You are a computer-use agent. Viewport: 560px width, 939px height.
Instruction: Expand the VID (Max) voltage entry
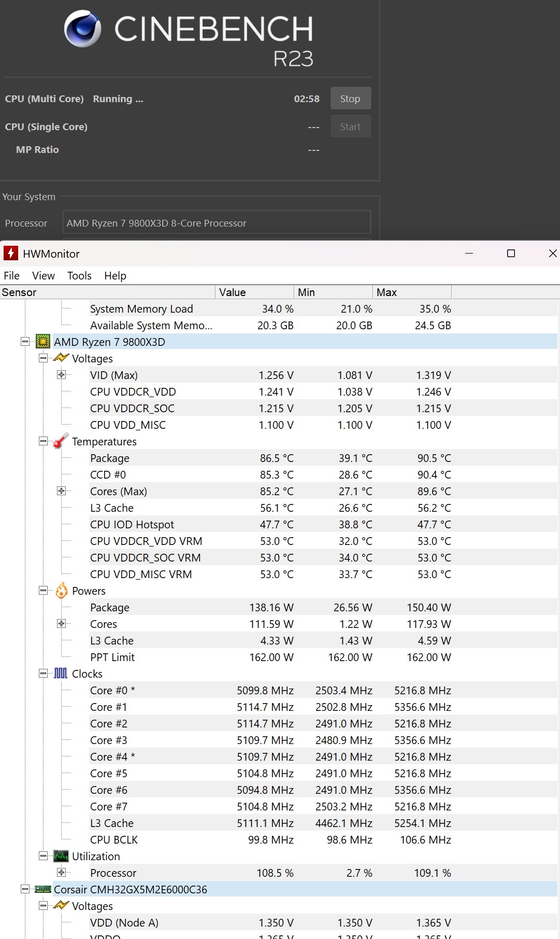[61, 375]
